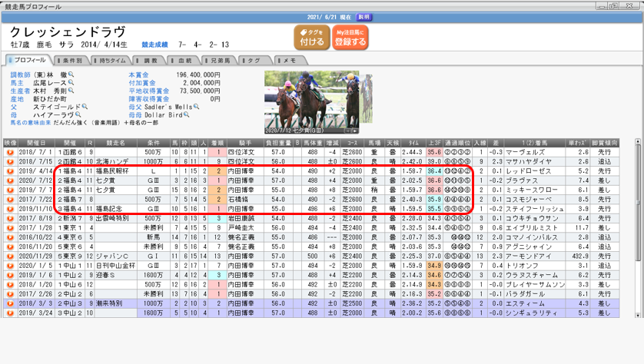Play video icon for 2018/7/1 函館 race
644x364 pixels.
tap(11, 152)
